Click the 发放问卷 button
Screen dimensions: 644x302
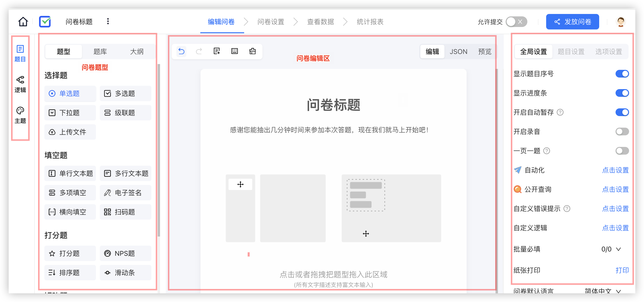click(x=572, y=22)
